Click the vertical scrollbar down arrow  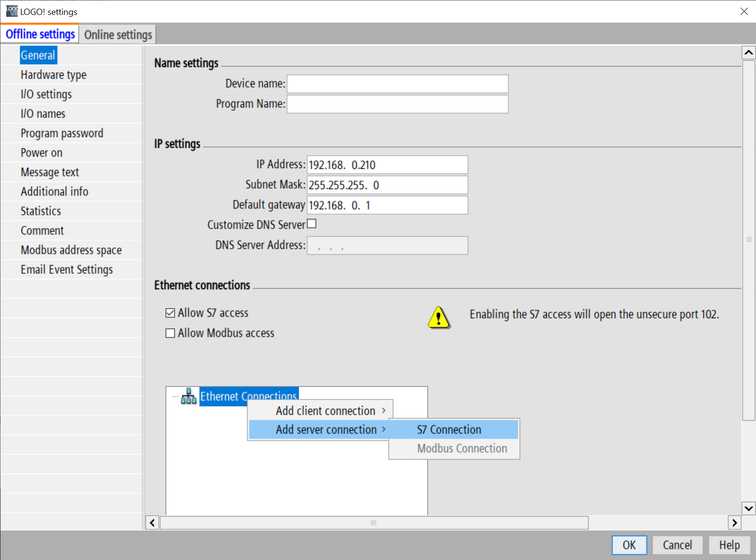coord(749,508)
